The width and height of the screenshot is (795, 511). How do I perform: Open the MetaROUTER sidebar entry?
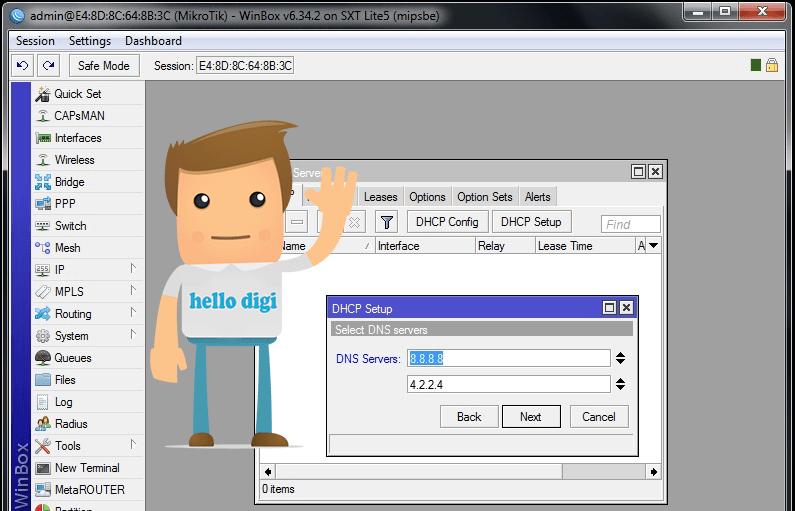pyautogui.click(x=88, y=490)
